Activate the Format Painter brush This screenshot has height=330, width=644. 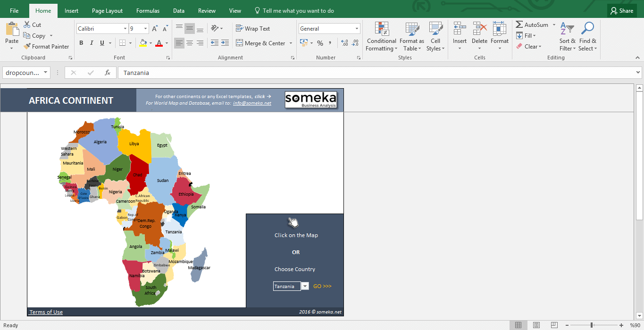pos(27,47)
